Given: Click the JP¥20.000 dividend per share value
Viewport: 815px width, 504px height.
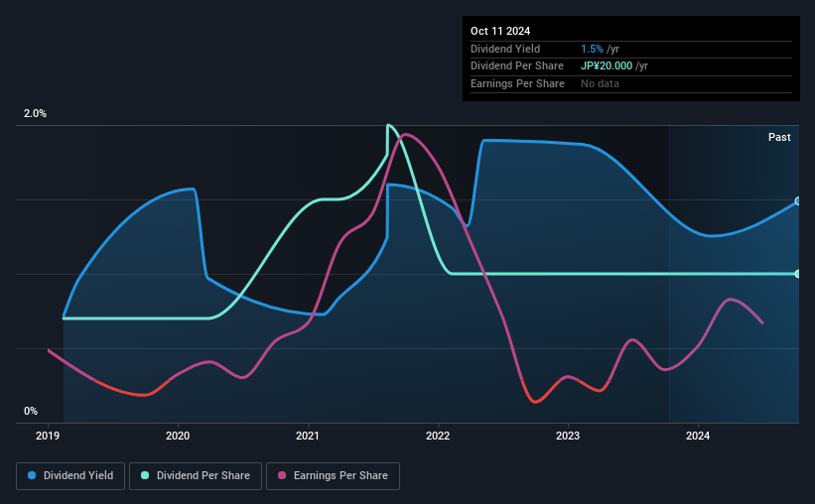Looking at the screenshot, I should pos(607,66).
